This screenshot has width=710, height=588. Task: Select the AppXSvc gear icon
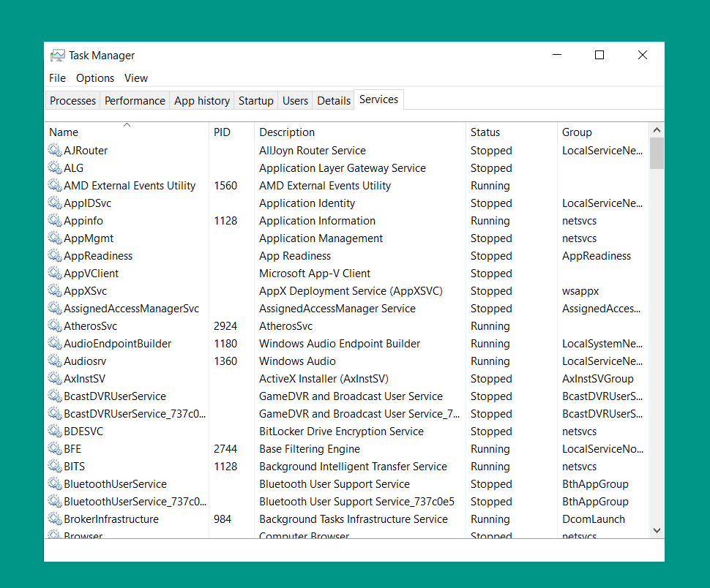[55, 290]
